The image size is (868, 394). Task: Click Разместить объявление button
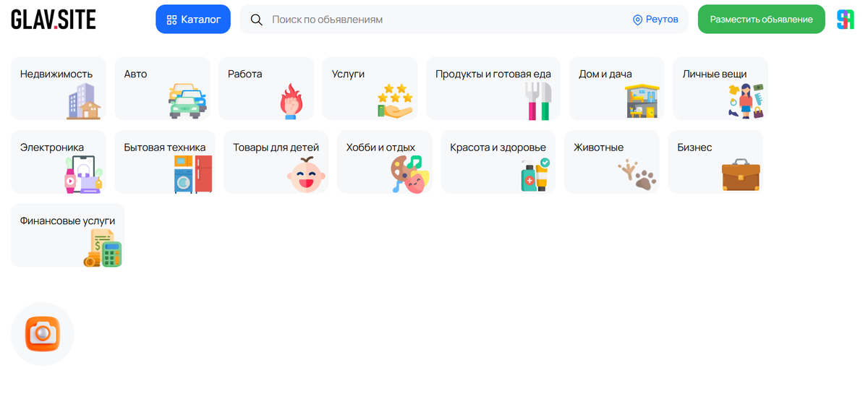coord(761,20)
